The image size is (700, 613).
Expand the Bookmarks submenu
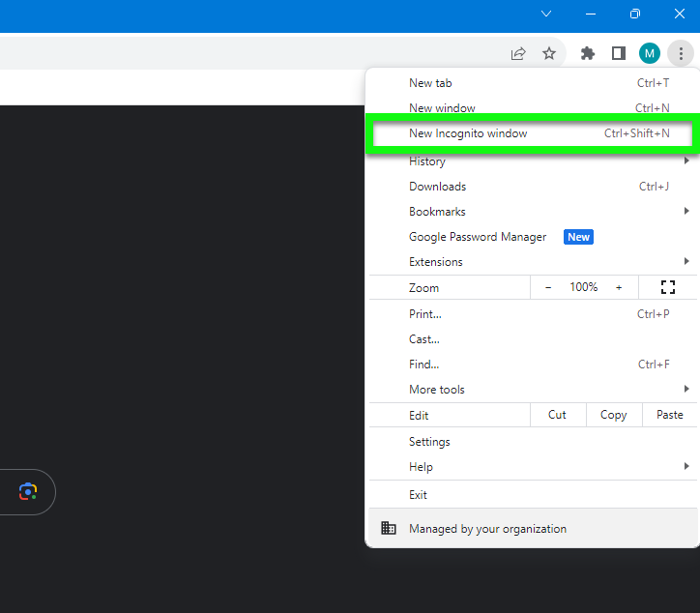532,212
